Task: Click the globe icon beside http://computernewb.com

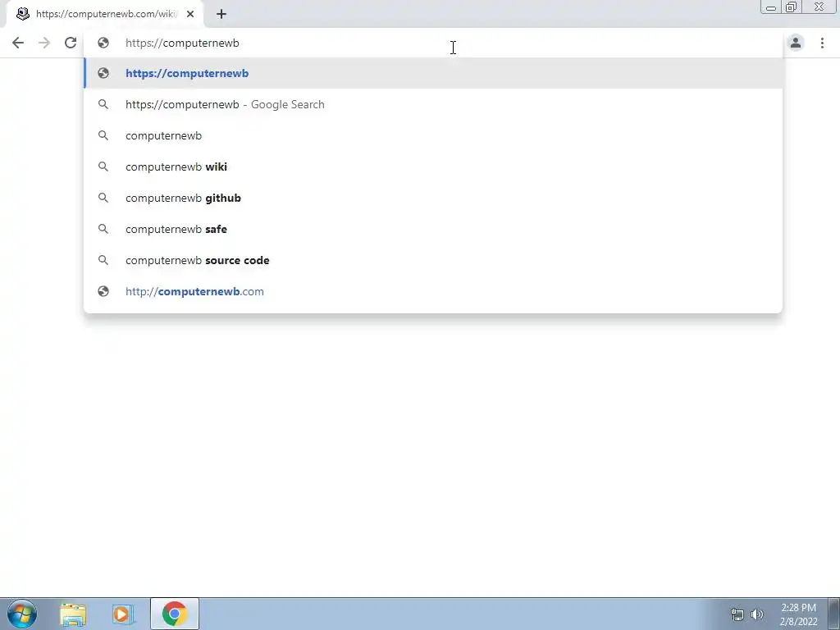Action: pyautogui.click(x=103, y=291)
